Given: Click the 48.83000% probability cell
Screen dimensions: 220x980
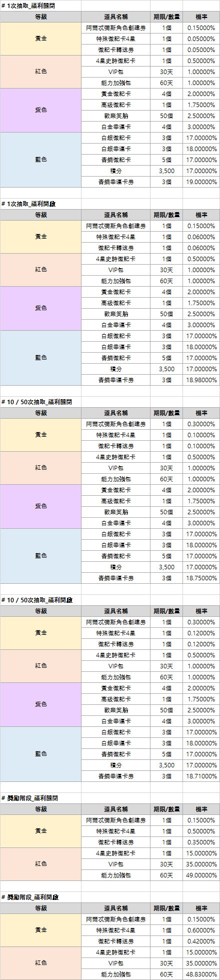Looking at the screenshot, I should coord(201,974).
